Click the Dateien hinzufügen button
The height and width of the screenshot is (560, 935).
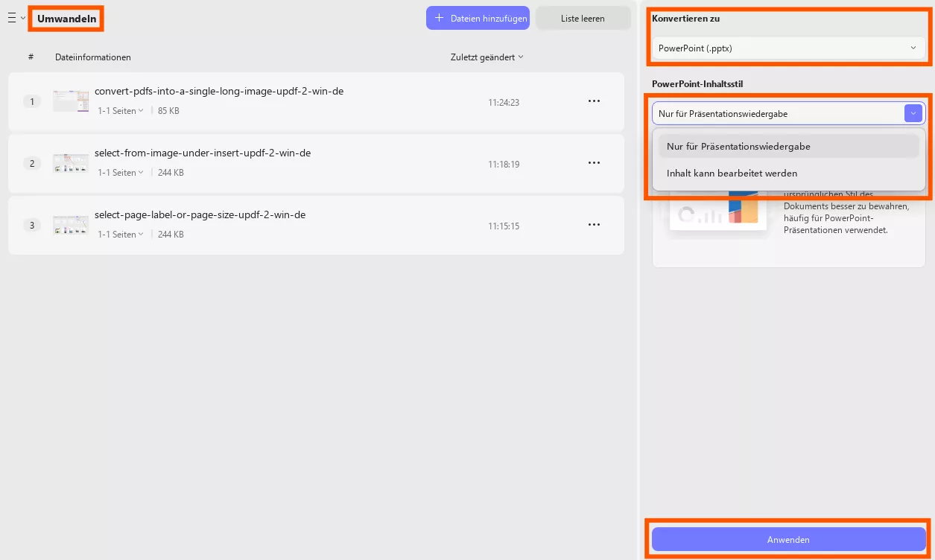(478, 18)
